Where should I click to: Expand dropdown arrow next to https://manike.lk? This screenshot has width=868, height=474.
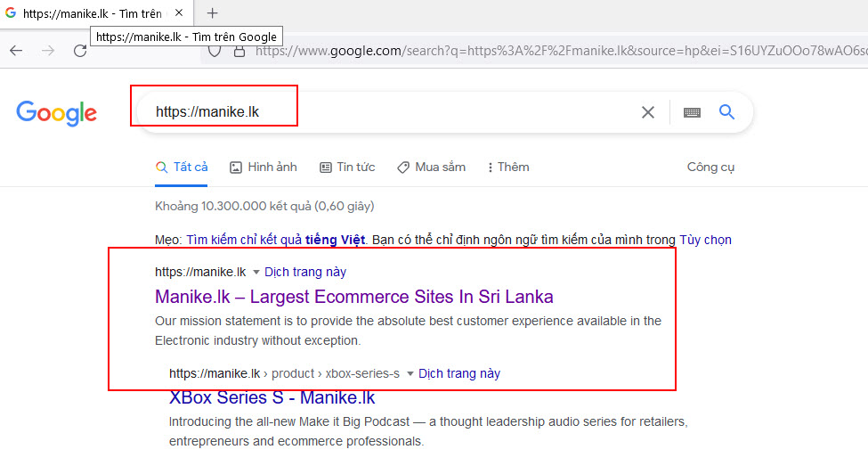(x=256, y=272)
